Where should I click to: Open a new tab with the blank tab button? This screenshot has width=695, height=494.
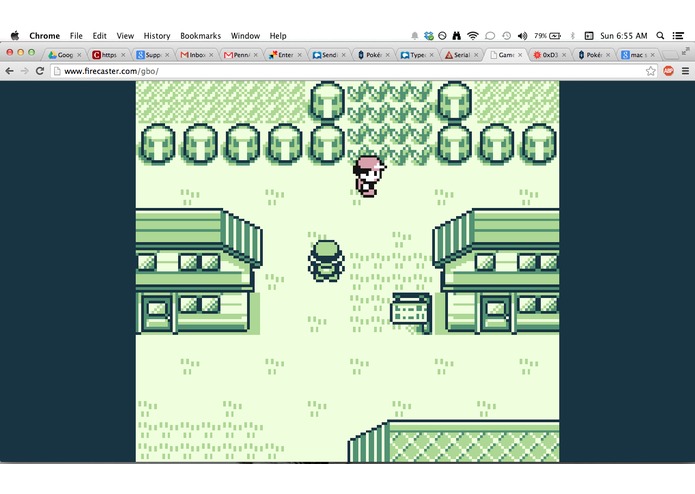[x=671, y=55]
